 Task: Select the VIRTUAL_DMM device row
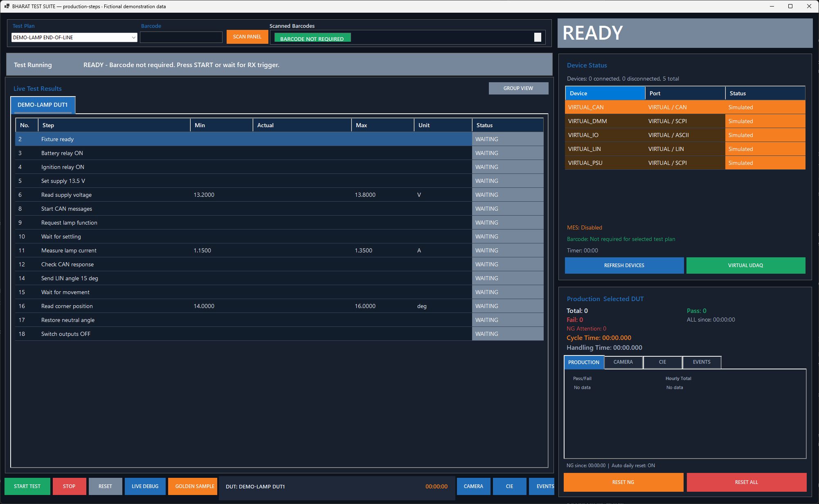(685, 121)
